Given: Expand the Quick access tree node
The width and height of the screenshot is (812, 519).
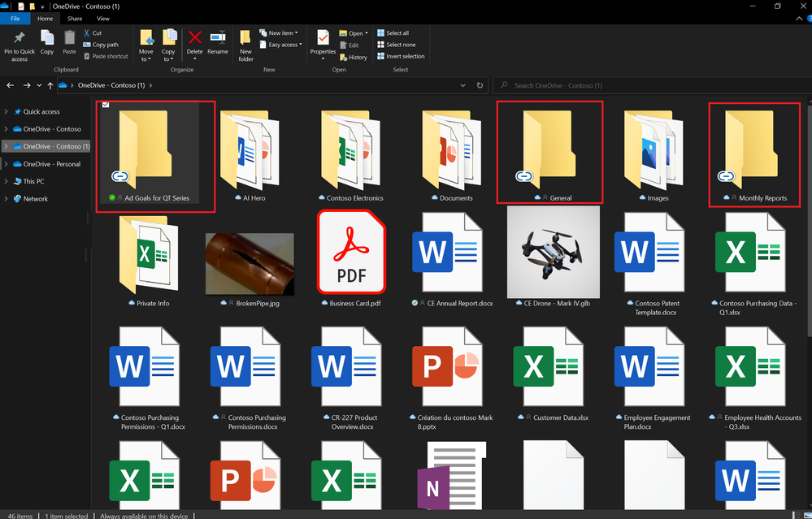Looking at the screenshot, I should pyautogui.click(x=7, y=112).
